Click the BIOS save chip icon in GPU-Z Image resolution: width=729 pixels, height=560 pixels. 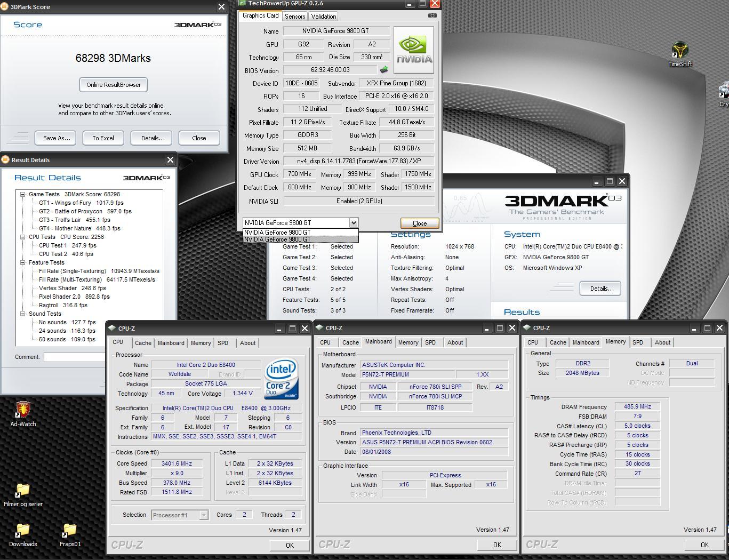click(383, 70)
